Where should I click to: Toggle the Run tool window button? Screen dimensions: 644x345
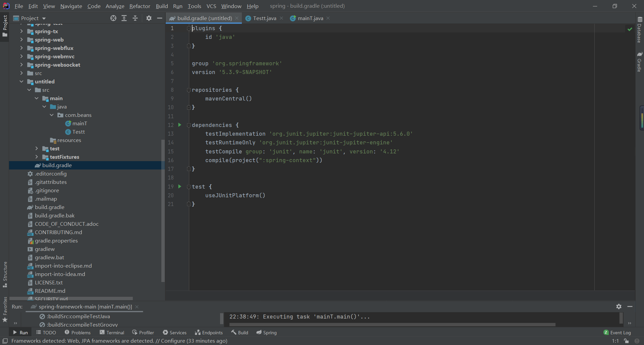click(x=20, y=333)
